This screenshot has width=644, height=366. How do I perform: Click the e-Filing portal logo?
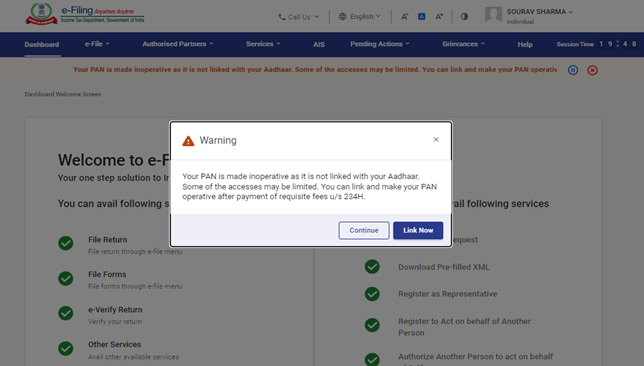click(x=85, y=14)
